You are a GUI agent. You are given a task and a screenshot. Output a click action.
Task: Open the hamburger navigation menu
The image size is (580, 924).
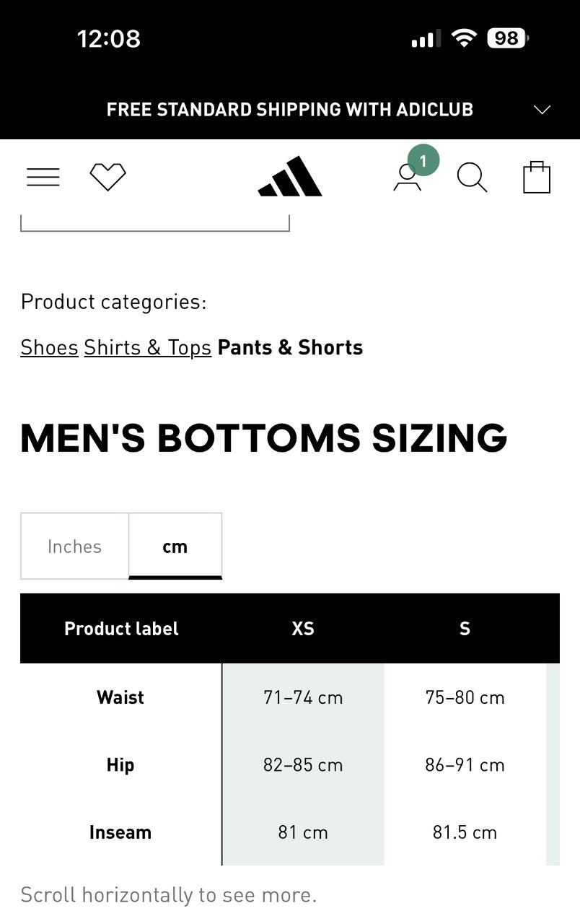click(x=43, y=177)
